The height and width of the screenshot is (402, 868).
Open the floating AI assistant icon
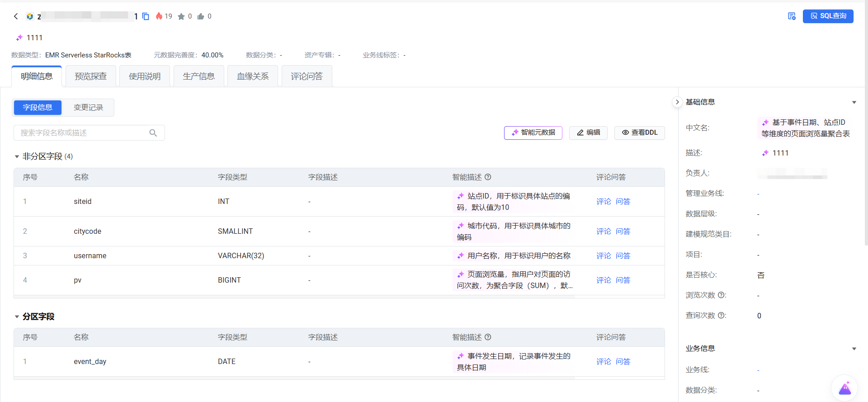[x=844, y=388]
